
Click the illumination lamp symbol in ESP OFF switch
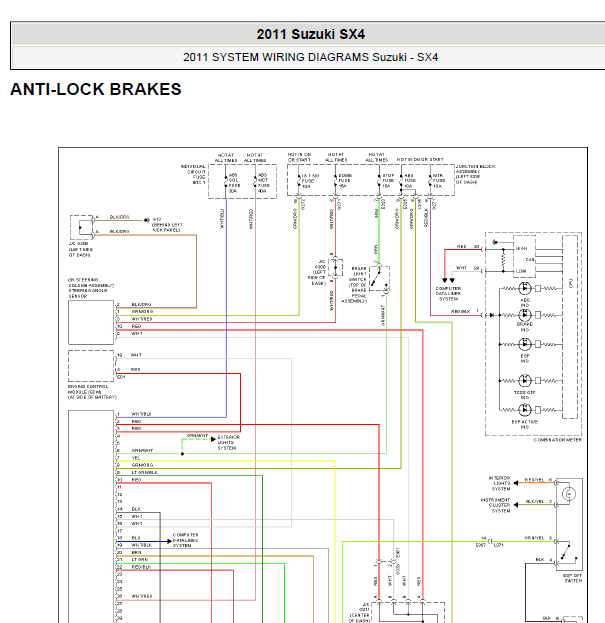(x=568, y=494)
